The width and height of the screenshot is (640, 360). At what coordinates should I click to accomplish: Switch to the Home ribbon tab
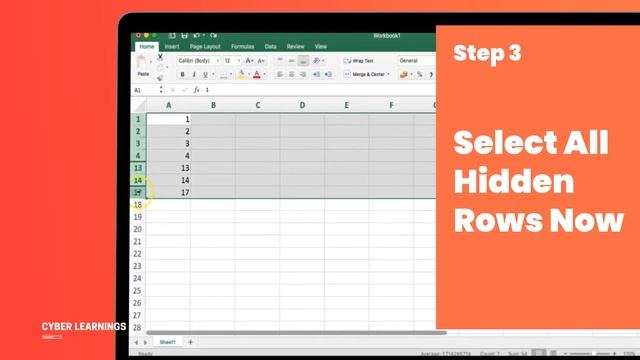tap(147, 47)
